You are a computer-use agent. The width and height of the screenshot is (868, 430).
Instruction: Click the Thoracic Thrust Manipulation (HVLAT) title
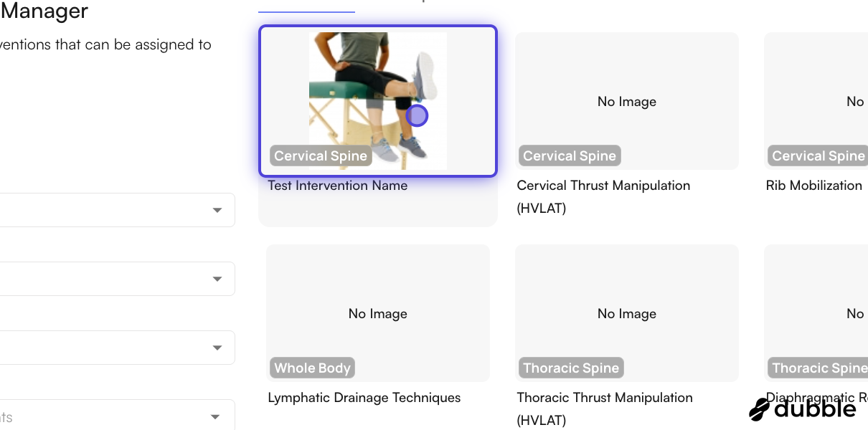point(605,409)
